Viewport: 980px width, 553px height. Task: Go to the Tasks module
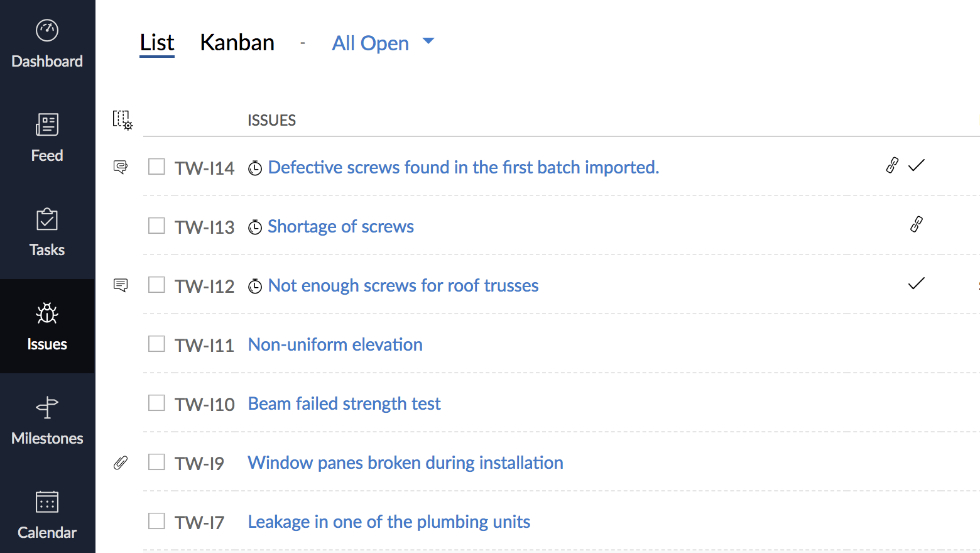click(47, 232)
